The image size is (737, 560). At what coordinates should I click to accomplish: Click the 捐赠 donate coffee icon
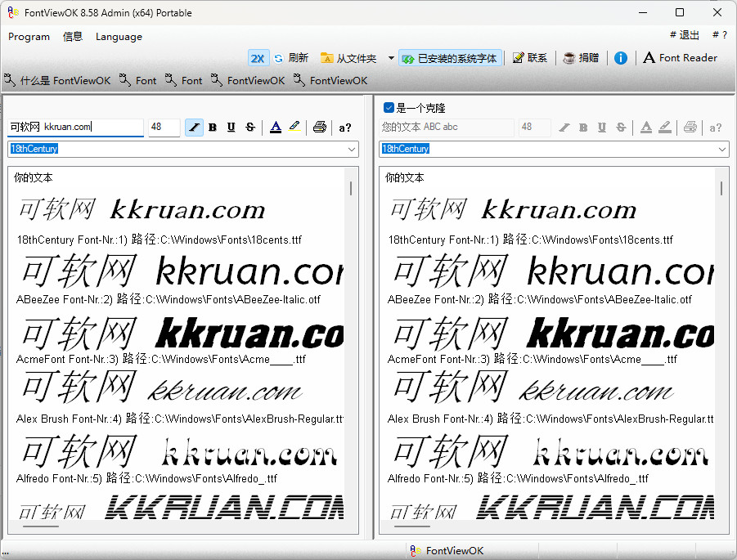569,58
